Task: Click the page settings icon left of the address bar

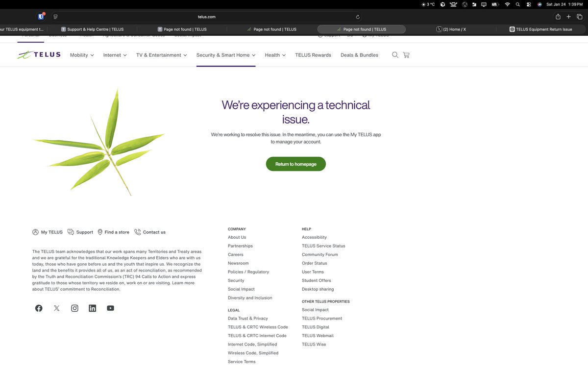Action: point(56,17)
